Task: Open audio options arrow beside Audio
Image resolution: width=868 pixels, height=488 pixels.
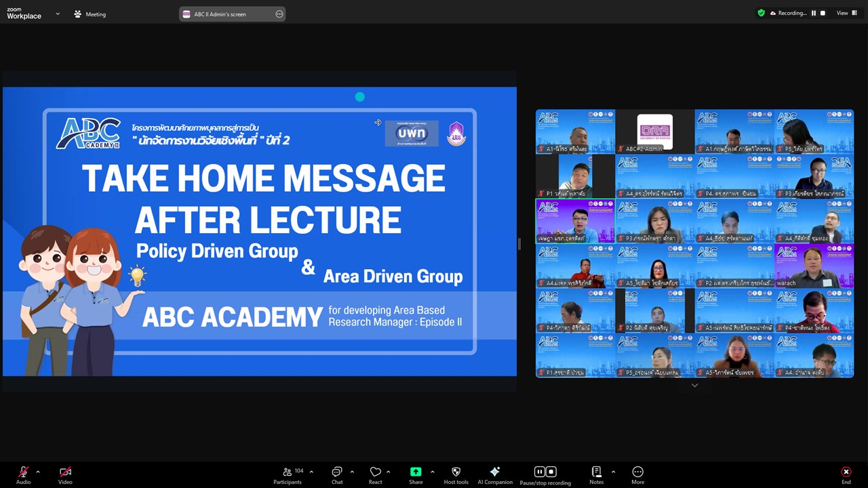Action: pos(38,472)
